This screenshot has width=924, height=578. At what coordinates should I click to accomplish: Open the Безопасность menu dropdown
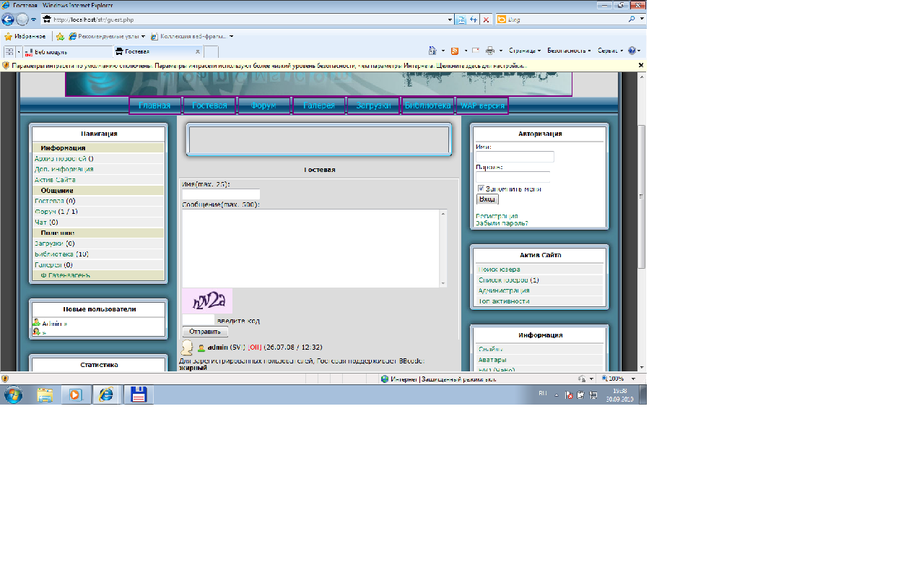(569, 51)
